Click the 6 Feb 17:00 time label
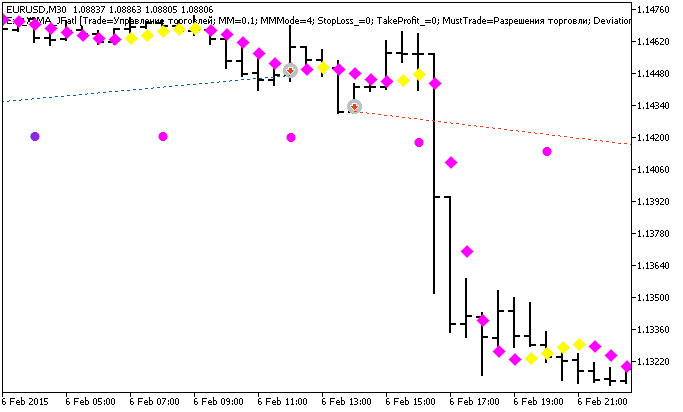The image size is (683, 412). (475, 401)
